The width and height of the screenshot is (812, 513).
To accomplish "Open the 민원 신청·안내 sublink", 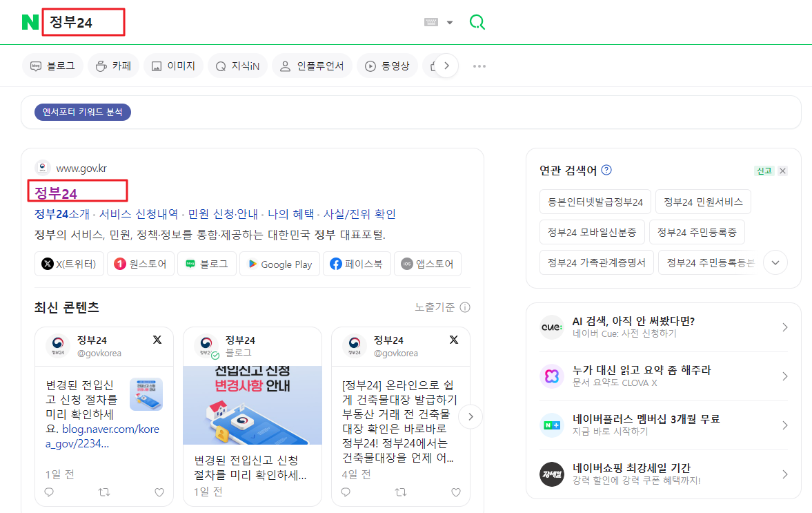I will click(224, 214).
